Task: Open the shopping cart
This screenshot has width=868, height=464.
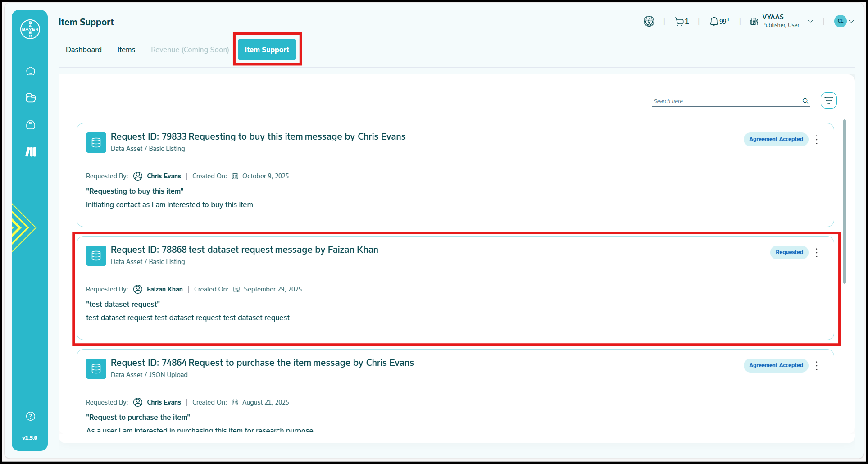Action: pos(679,22)
